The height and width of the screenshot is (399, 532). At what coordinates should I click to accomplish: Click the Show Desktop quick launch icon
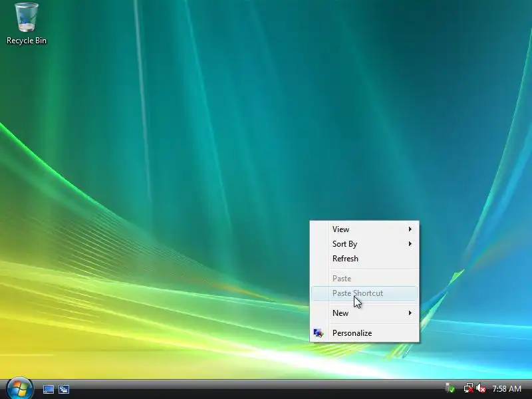(x=48, y=389)
